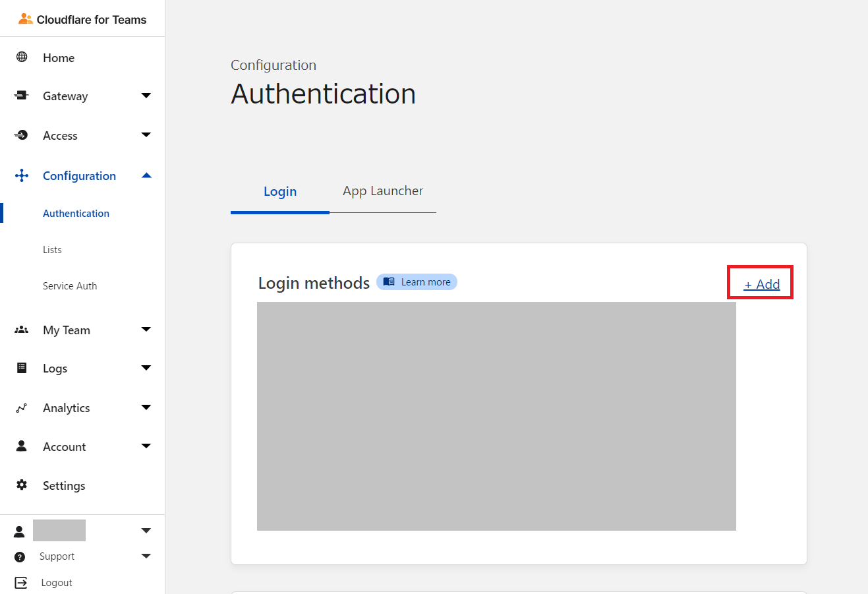Viewport: 868px width, 594px height.
Task: Click the book icon in Learn more badge
Action: tap(389, 282)
